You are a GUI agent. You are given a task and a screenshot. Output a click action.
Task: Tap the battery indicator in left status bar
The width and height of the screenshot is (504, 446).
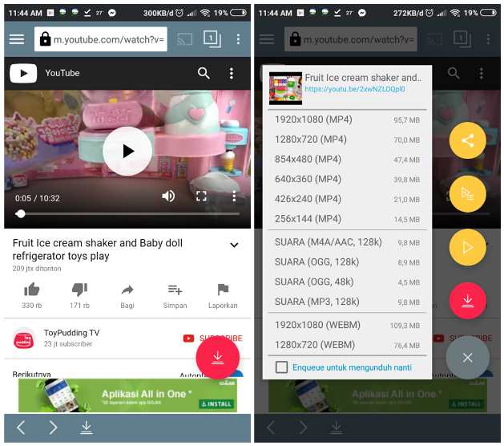click(238, 13)
